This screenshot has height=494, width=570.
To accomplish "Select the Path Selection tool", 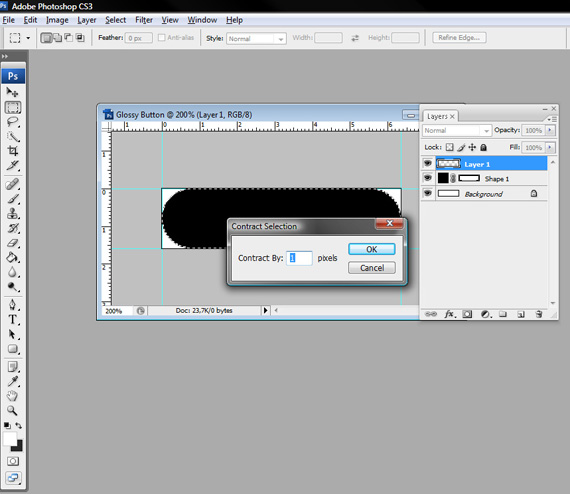I will point(13,334).
